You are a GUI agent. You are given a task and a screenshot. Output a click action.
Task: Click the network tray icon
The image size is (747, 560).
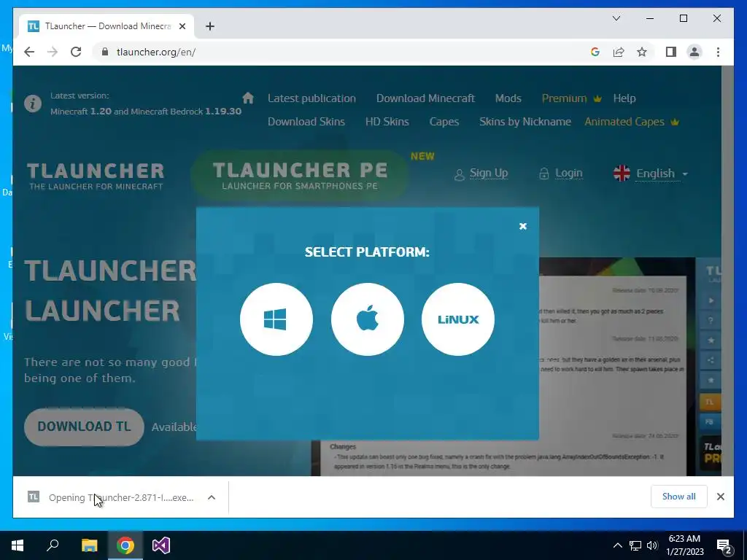(x=635, y=545)
